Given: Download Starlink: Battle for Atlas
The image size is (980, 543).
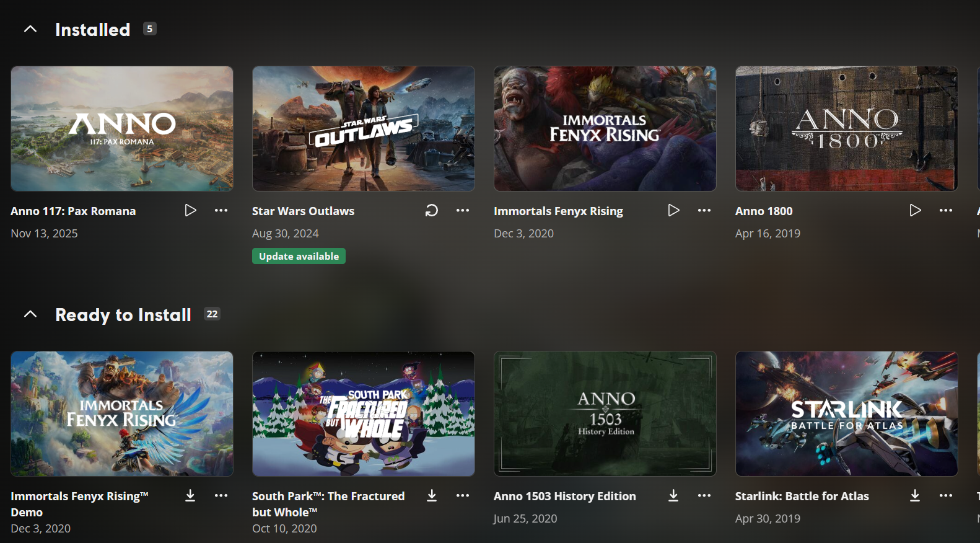Looking at the screenshot, I should (915, 495).
